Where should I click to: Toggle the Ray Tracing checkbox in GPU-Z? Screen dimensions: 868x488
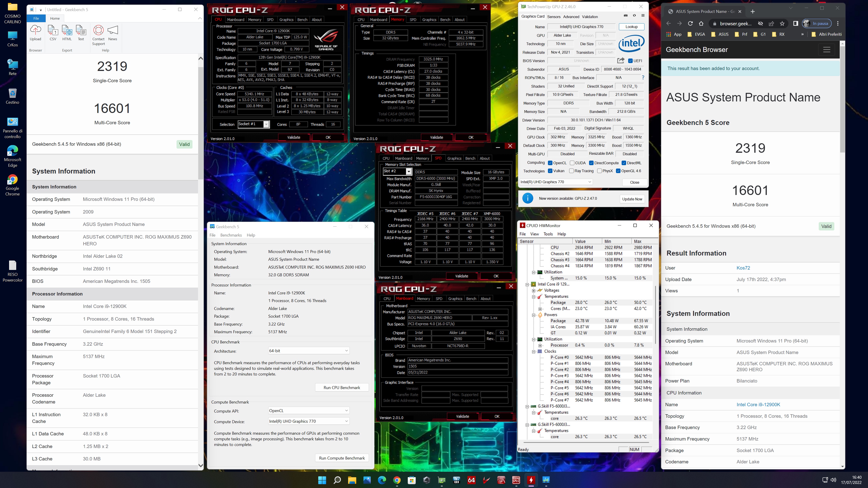pos(571,171)
